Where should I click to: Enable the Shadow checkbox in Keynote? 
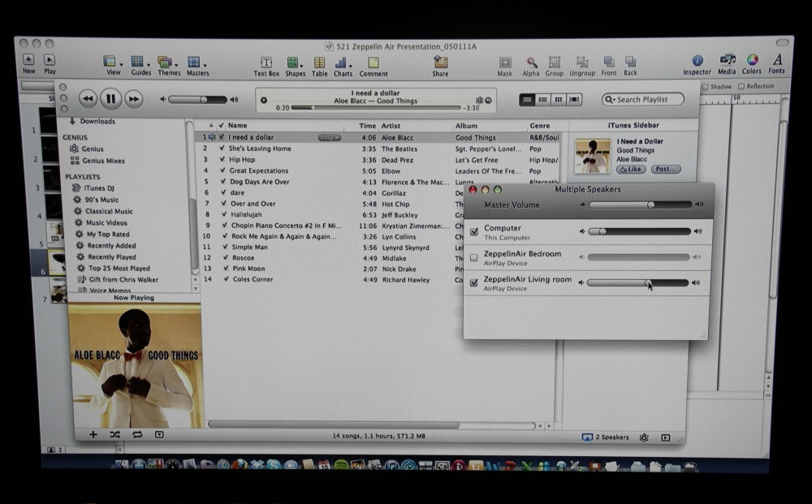coord(706,87)
